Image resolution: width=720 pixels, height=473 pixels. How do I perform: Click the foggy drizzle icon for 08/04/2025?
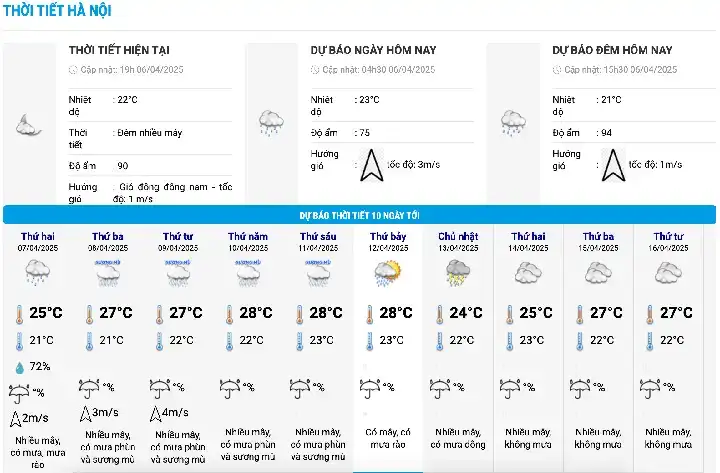click(x=107, y=272)
